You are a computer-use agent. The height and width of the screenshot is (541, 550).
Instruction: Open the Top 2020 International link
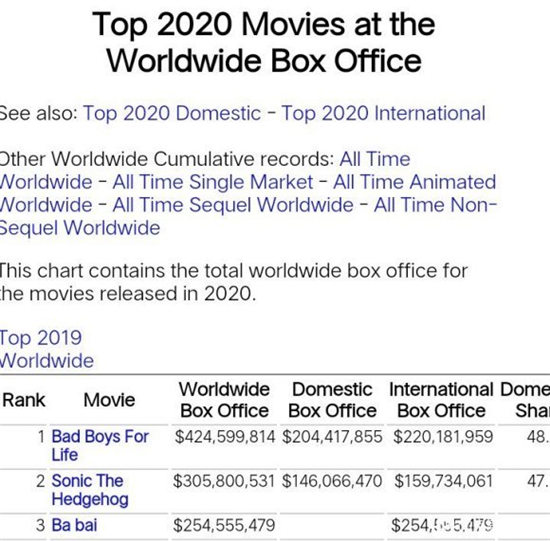[383, 113]
